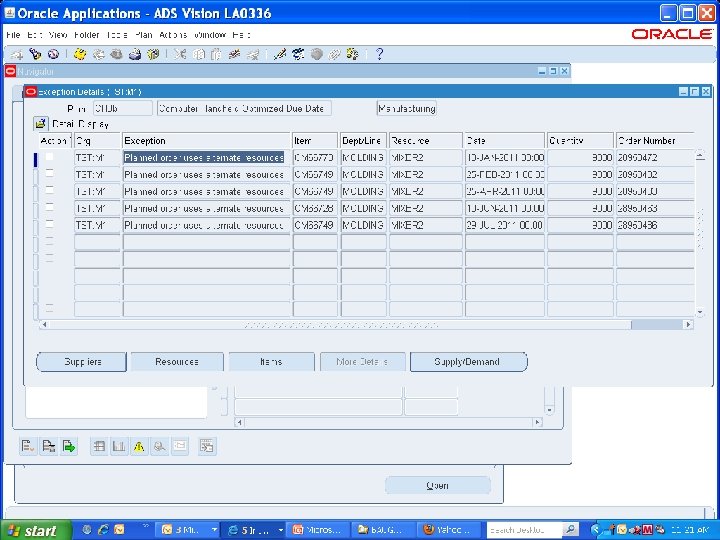The width and height of the screenshot is (720, 540).
Task: Click the Copy toolbar icon
Action: tap(198, 55)
